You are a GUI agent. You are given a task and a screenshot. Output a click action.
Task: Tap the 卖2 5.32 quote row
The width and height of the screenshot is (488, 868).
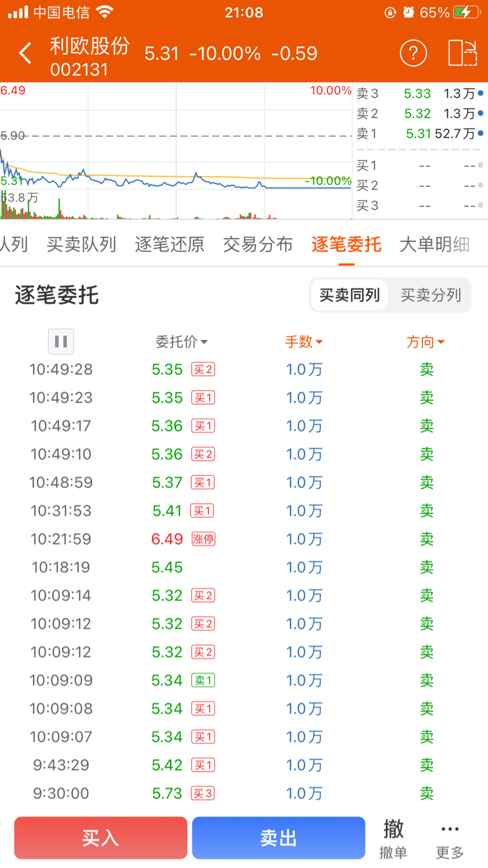[x=419, y=113]
